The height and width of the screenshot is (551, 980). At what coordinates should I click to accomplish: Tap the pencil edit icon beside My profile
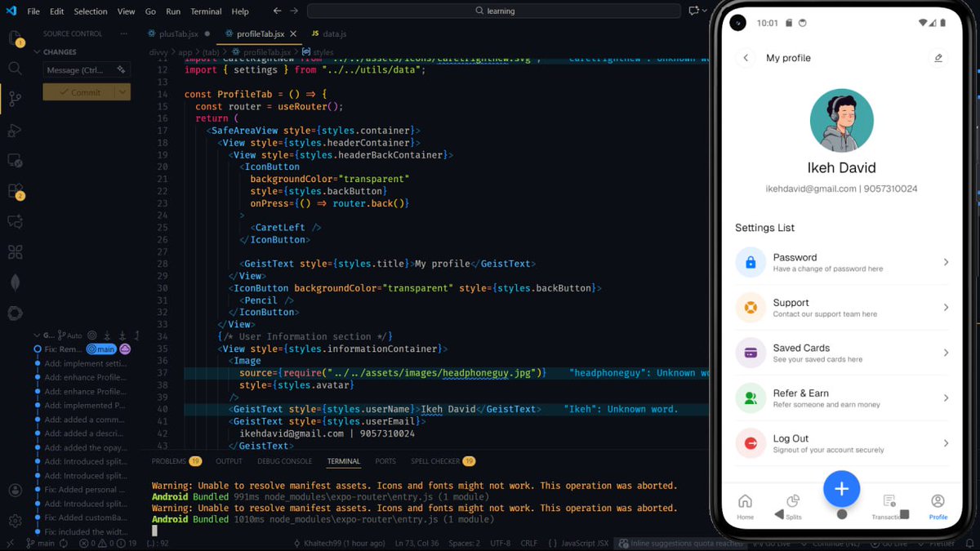938,58
